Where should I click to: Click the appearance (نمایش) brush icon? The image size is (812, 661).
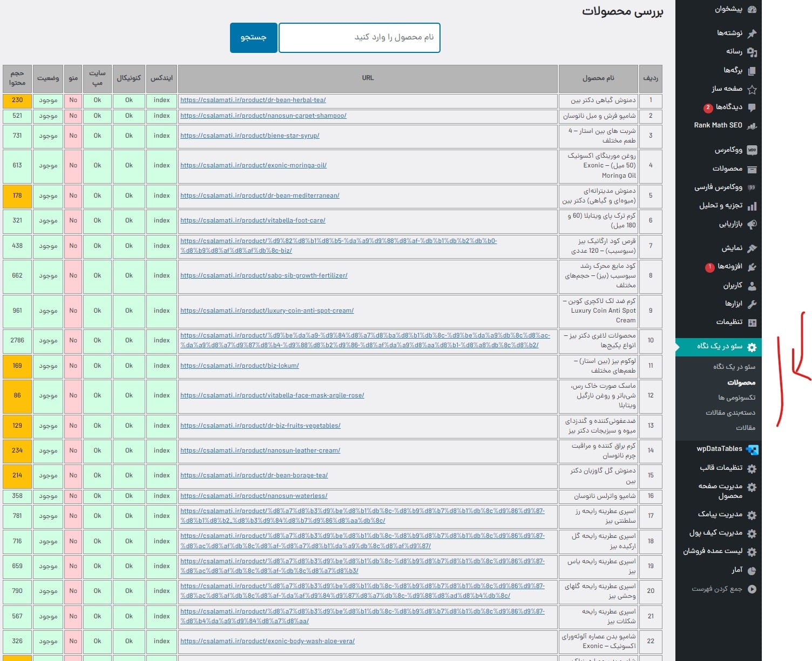click(752, 248)
